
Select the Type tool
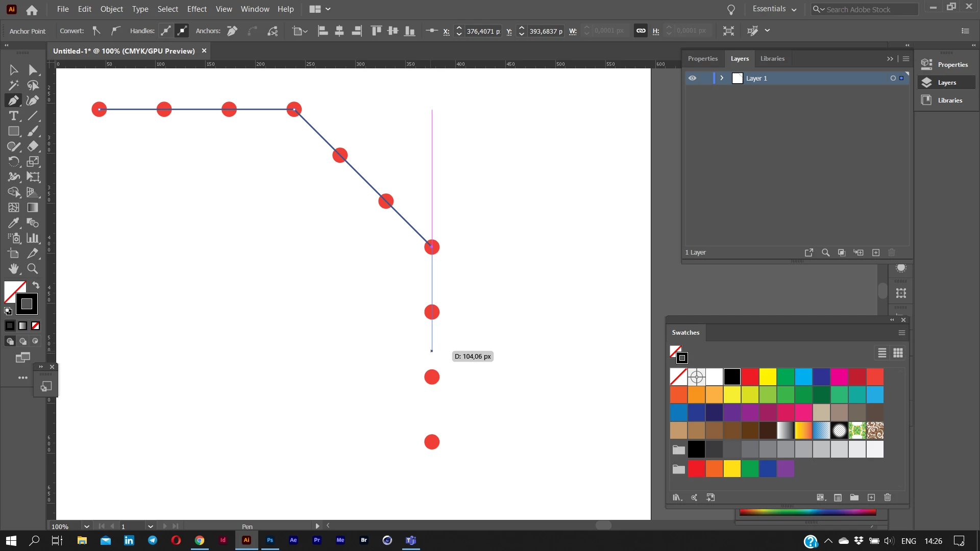click(14, 116)
